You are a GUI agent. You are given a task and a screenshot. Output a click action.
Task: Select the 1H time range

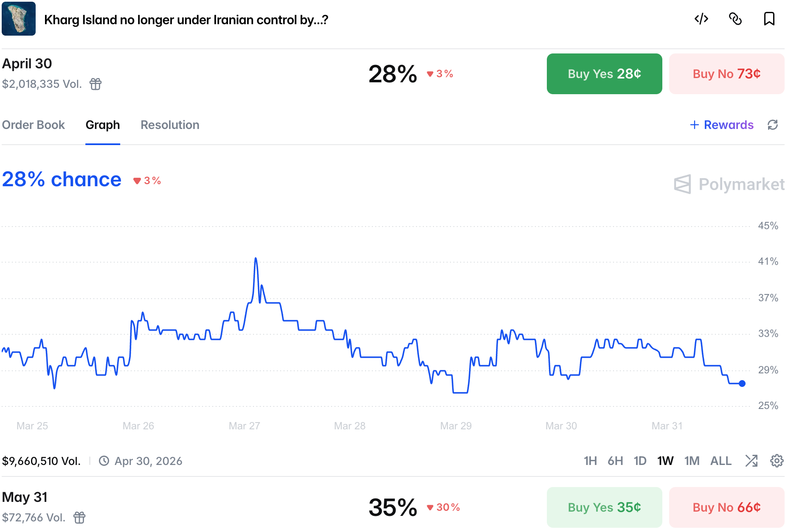[590, 461]
